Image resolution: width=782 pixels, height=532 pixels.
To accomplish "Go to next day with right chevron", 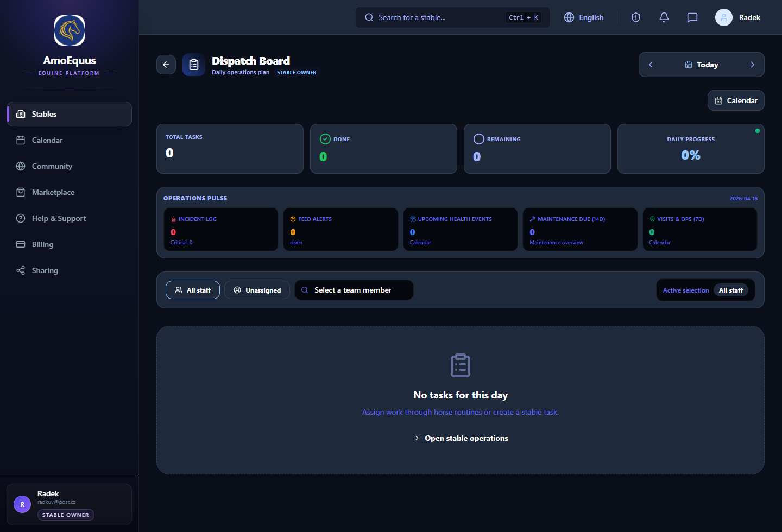I will click(x=752, y=65).
